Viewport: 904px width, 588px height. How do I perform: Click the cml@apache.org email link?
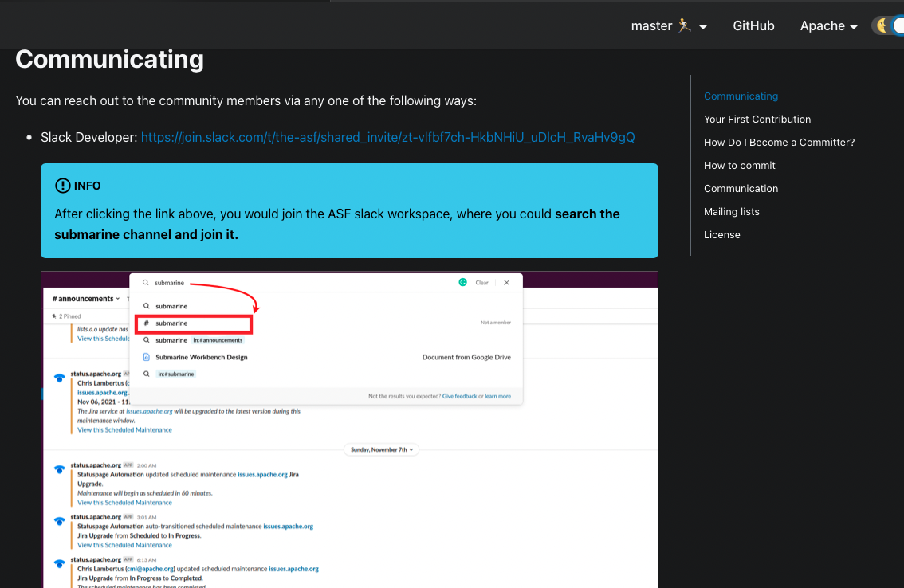pos(150,569)
